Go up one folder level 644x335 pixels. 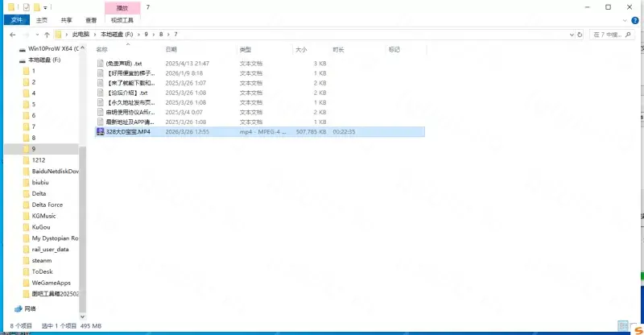click(47, 35)
